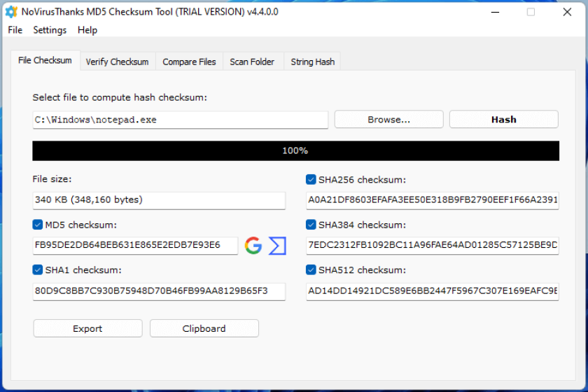Open the File menu

coord(15,30)
